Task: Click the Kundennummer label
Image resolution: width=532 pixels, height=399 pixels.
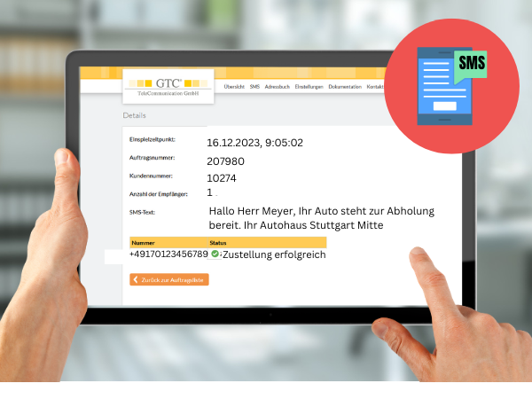Action: pos(151,176)
